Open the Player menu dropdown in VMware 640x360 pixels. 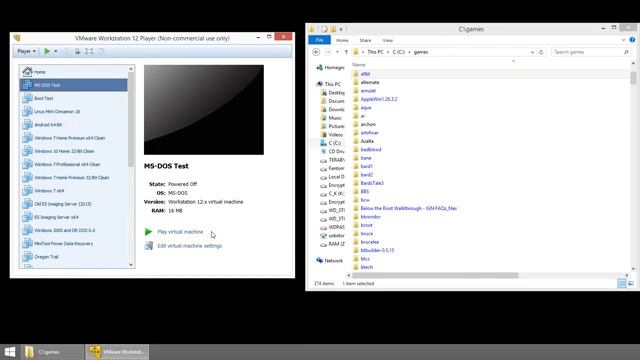27,51
